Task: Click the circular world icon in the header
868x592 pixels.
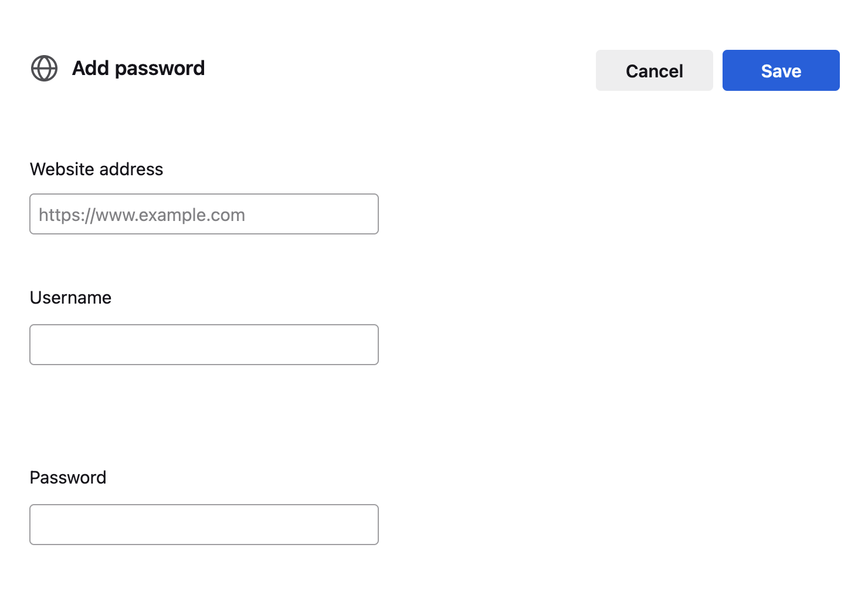Action: [44, 68]
